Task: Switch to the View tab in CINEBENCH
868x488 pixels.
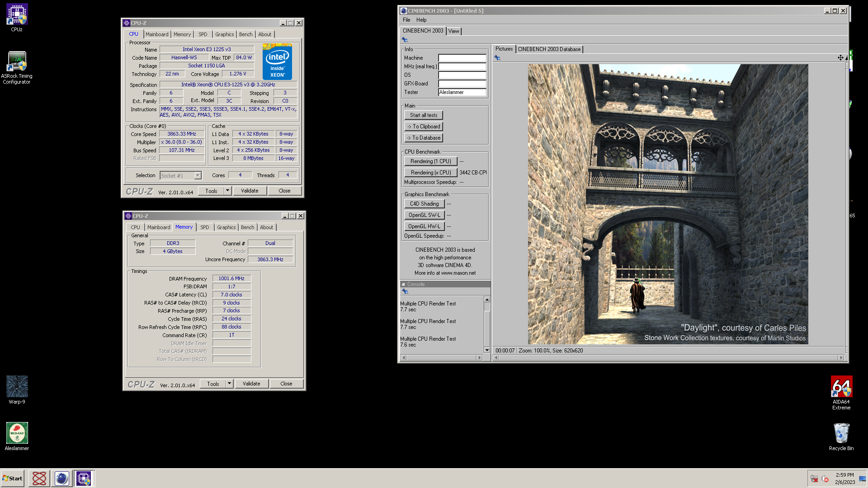Action: pos(453,31)
